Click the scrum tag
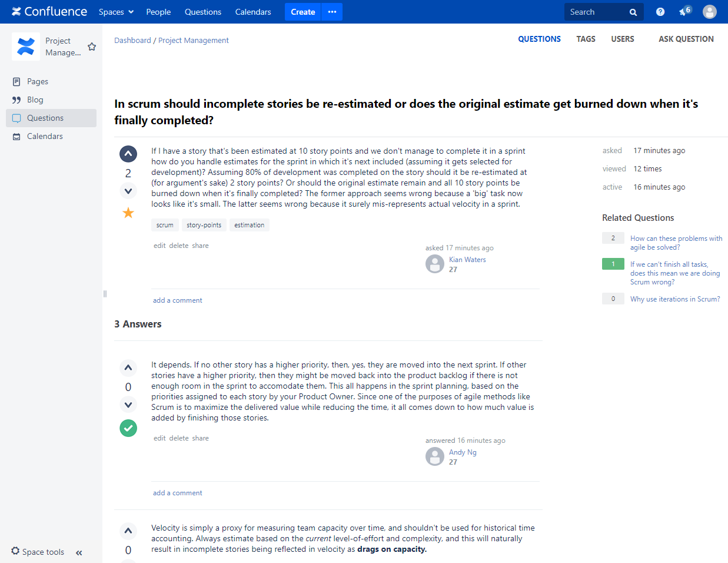Image resolution: width=728 pixels, height=563 pixels. [x=165, y=225]
